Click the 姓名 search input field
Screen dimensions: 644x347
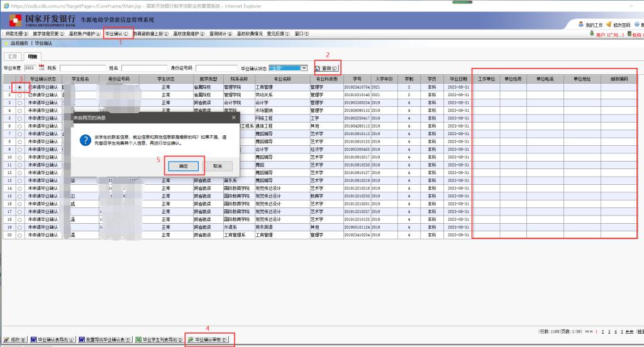click(143, 67)
